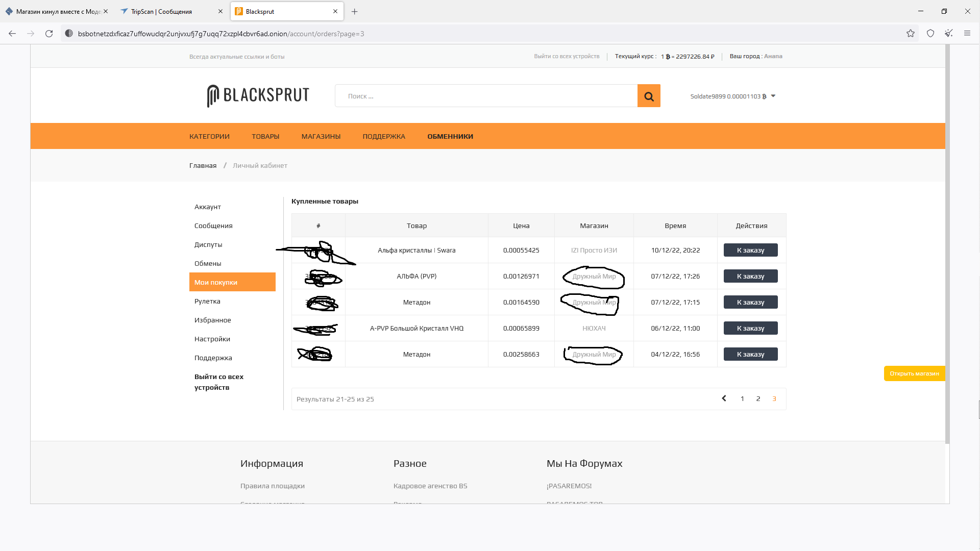Click the Время column header
Screen dimensions: 980x551
click(x=675, y=226)
